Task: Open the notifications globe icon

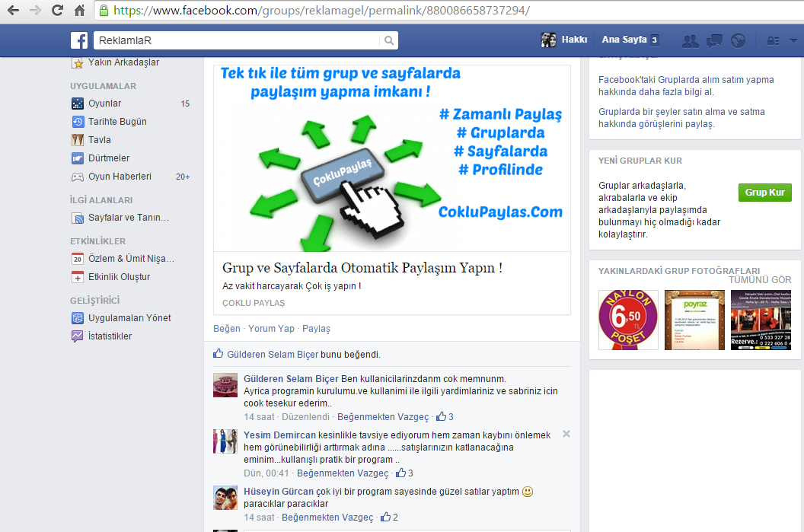Action: (x=738, y=40)
